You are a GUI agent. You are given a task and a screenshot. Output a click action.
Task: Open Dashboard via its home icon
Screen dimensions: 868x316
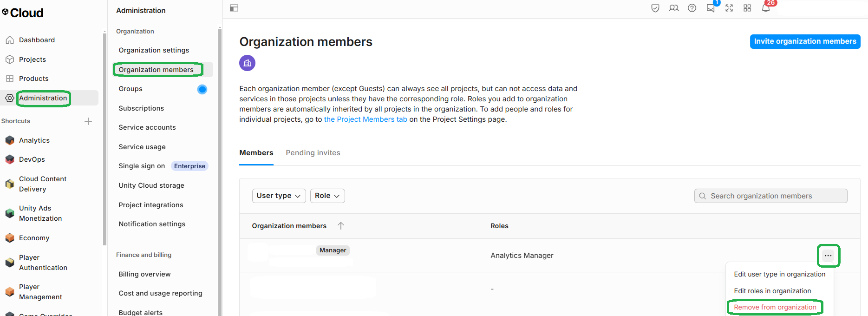(x=10, y=40)
